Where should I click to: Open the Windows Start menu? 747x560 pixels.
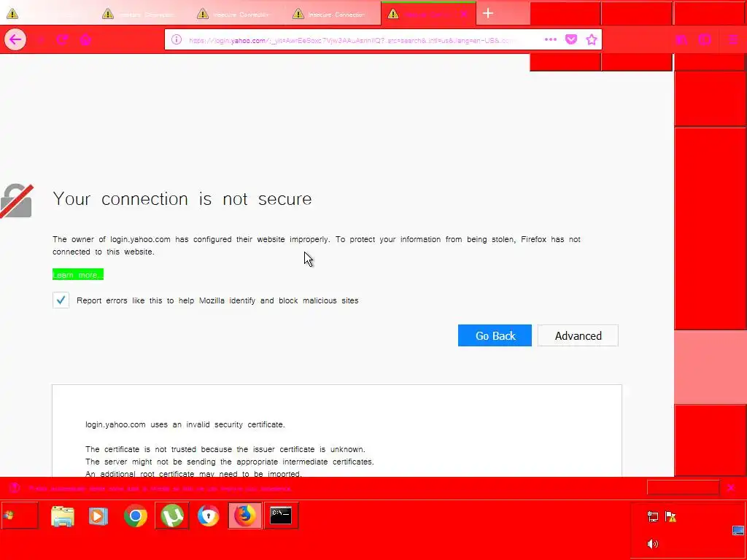pos(19,516)
